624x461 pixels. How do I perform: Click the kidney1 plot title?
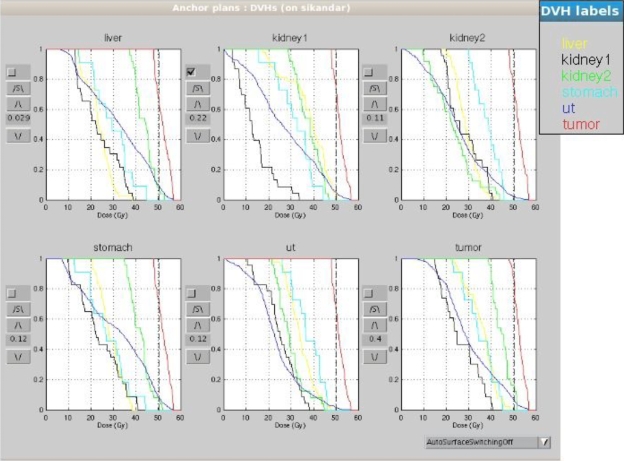pyautogui.click(x=290, y=38)
